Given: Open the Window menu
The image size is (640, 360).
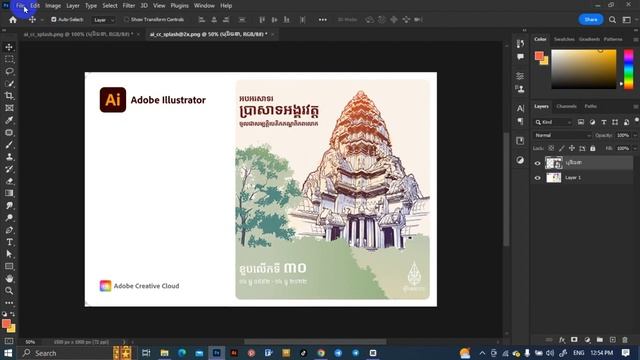Looking at the screenshot, I should (204, 6).
